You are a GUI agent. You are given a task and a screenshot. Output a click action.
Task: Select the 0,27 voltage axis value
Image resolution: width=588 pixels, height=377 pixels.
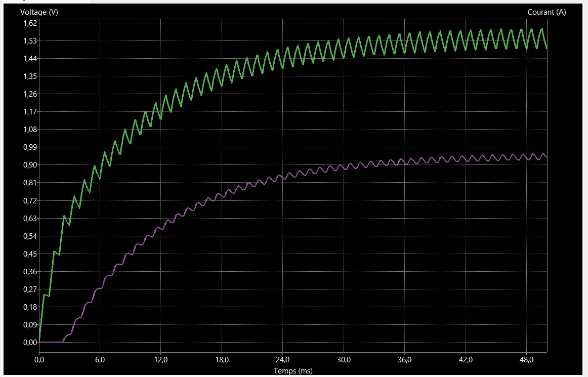30,289
